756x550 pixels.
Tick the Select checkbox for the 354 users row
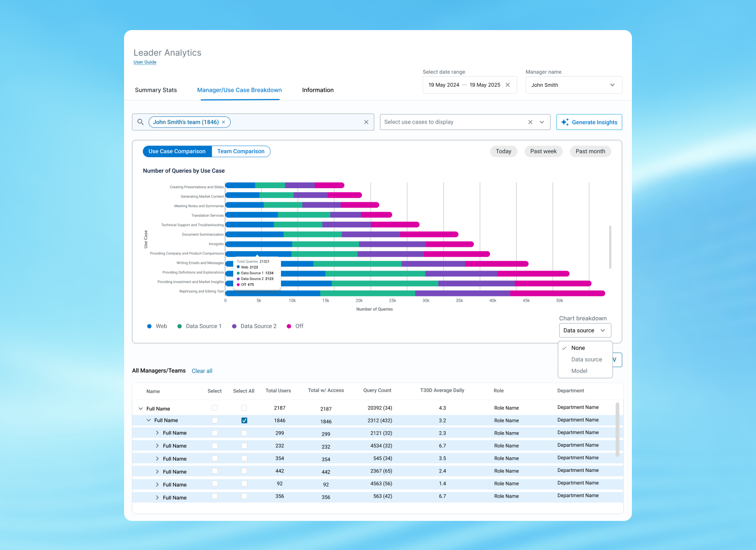215,458
